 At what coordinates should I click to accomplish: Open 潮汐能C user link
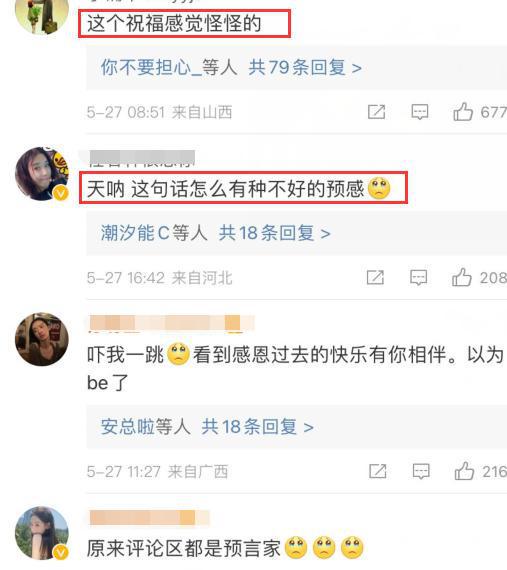[135, 233]
